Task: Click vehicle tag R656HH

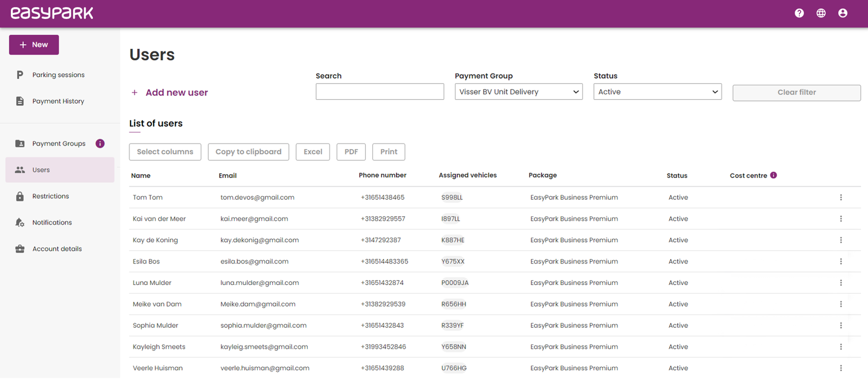Action: (453, 304)
